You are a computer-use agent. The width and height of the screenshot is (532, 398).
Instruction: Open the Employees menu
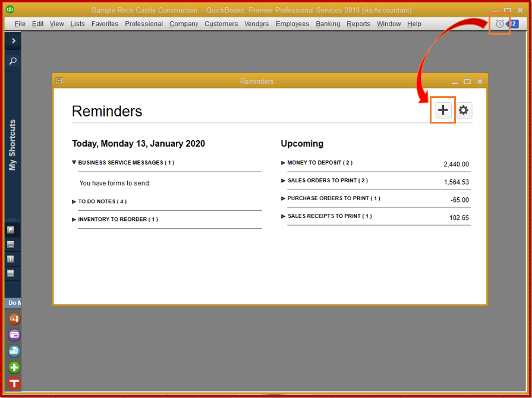(292, 24)
